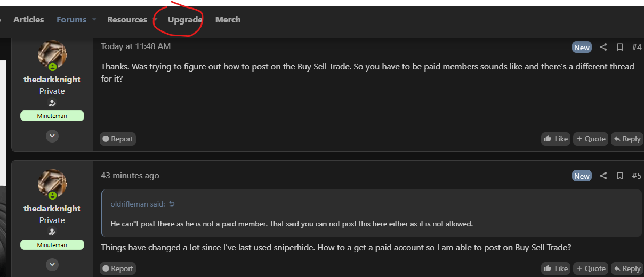
Task: Like post #4
Action: click(556, 139)
